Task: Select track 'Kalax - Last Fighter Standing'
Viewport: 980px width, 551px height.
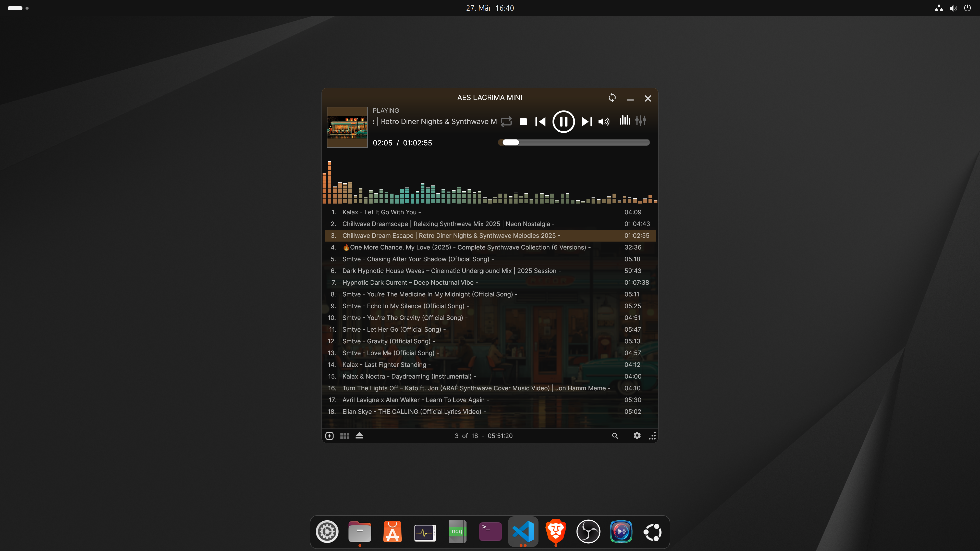Action: pyautogui.click(x=490, y=365)
